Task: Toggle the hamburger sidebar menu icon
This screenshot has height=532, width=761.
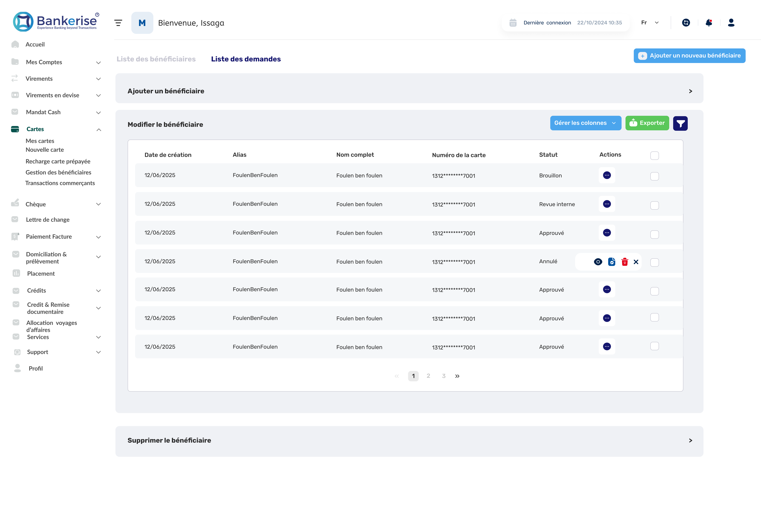Action: coord(118,23)
